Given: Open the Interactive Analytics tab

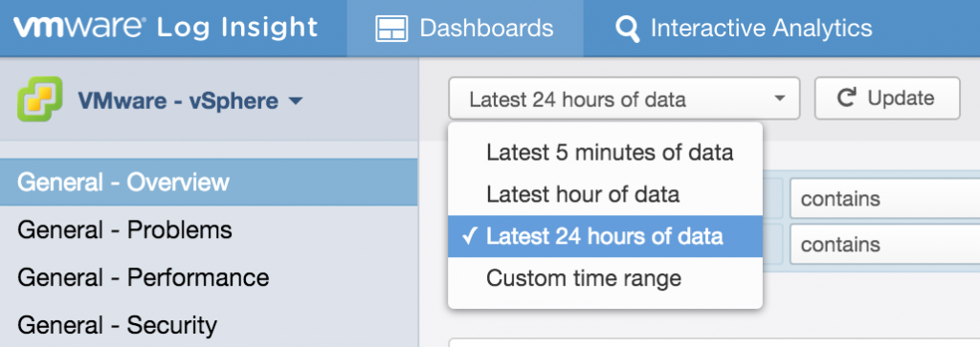Looking at the screenshot, I should tap(744, 29).
